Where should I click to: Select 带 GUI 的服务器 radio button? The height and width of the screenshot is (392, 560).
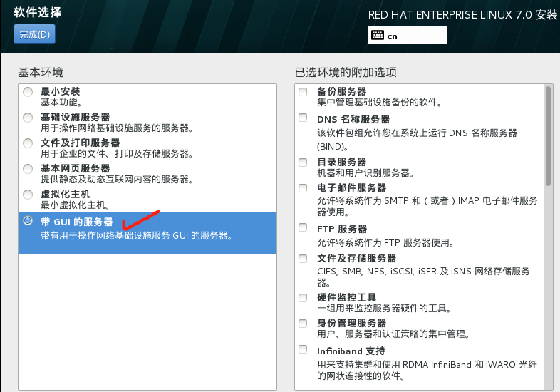click(x=28, y=220)
